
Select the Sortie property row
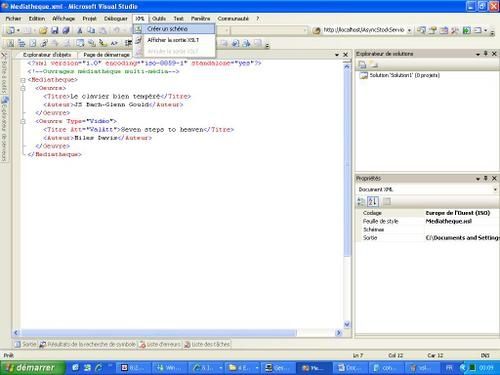[x=428, y=238]
